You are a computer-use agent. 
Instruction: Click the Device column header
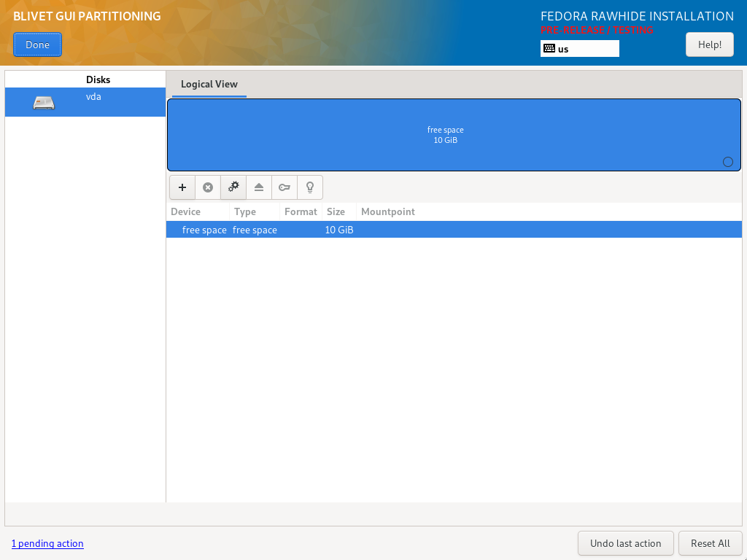[198, 212]
